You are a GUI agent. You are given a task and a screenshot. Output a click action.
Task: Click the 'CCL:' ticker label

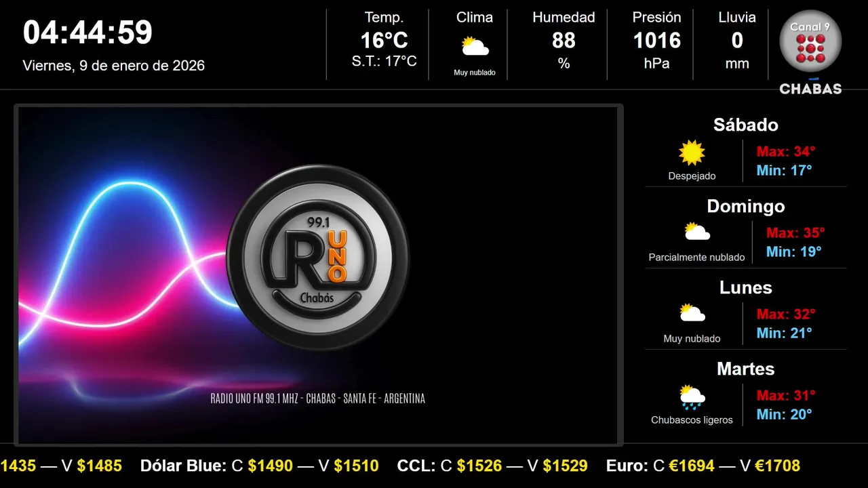tap(416, 466)
